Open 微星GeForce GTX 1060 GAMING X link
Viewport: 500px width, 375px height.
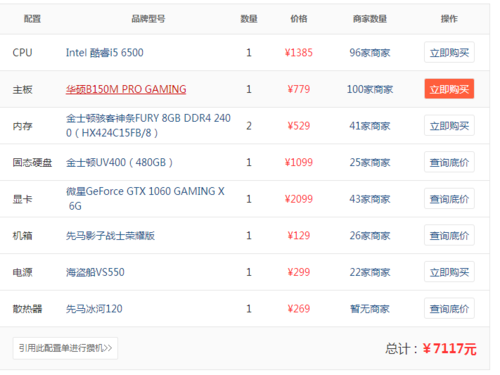145,199
